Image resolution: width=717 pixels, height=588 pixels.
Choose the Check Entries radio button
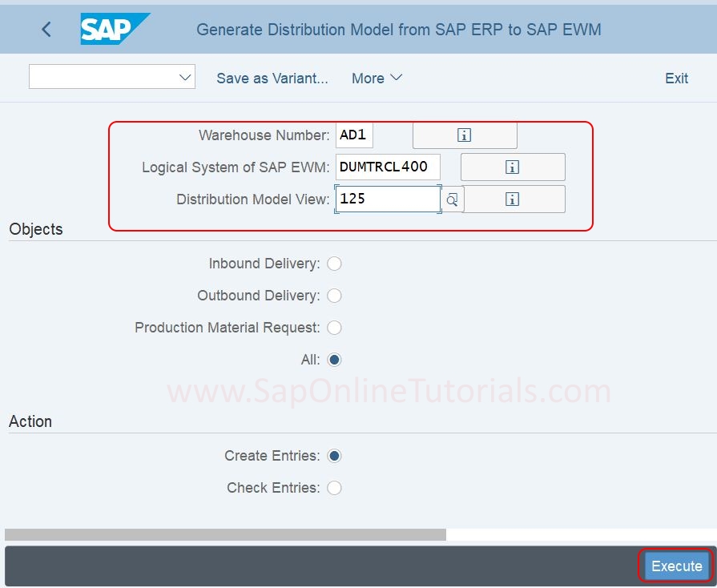334,488
